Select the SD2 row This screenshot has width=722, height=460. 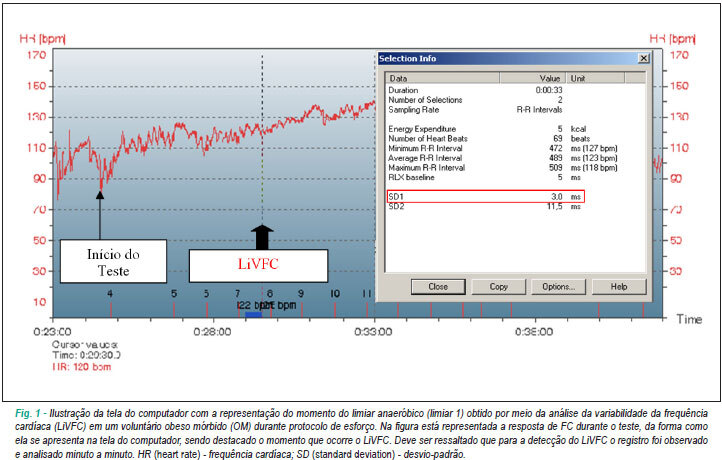click(x=515, y=207)
